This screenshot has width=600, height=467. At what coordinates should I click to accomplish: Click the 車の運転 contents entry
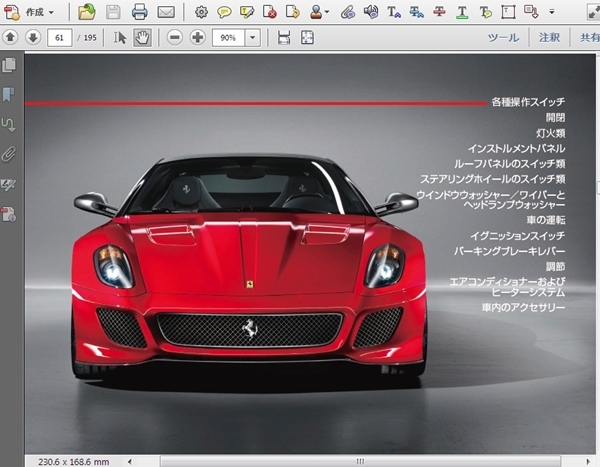pyautogui.click(x=546, y=220)
